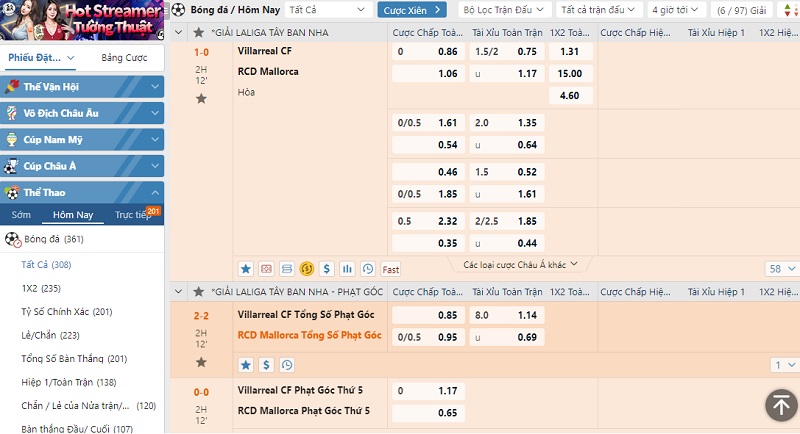Viewport: 800px width, 434px height.
Task: Expand the Cúp Châu Á section
Action: pos(155,166)
